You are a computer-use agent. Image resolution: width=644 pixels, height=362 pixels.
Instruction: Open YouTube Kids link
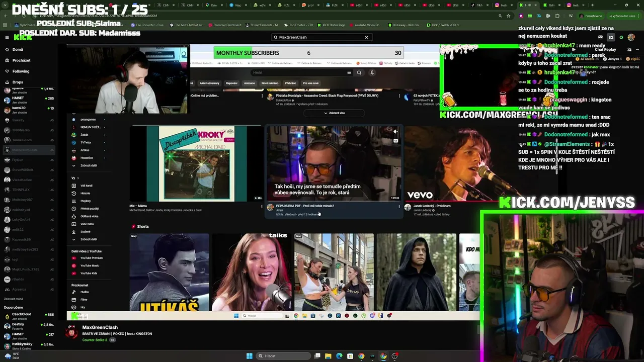(x=86, y=273)
